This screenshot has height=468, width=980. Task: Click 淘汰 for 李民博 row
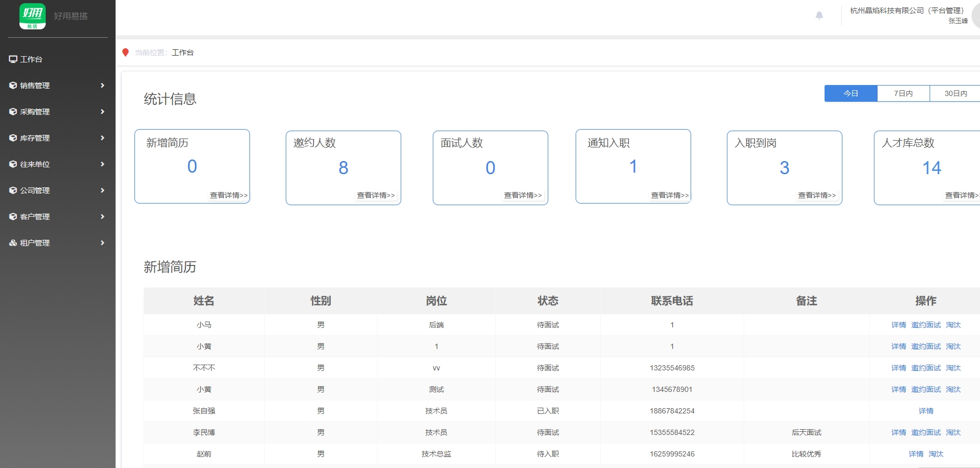953,432
